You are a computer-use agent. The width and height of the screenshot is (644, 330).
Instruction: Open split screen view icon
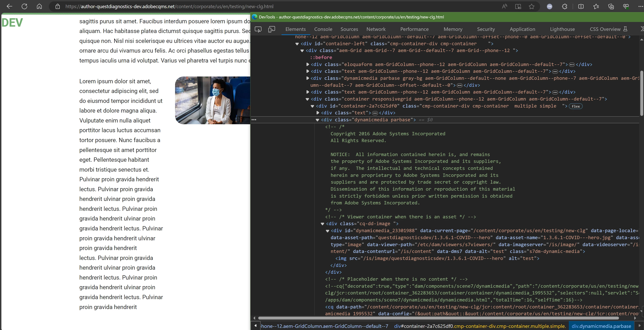point(581,7)
